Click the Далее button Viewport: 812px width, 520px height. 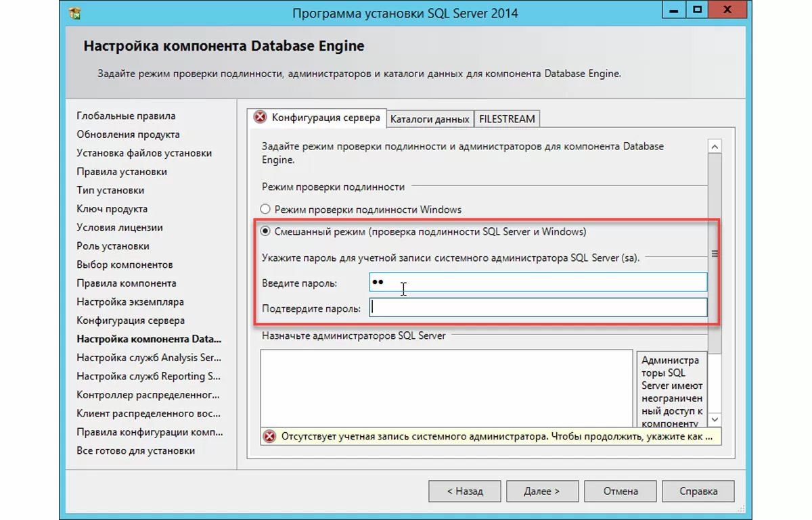coord(542,491)
